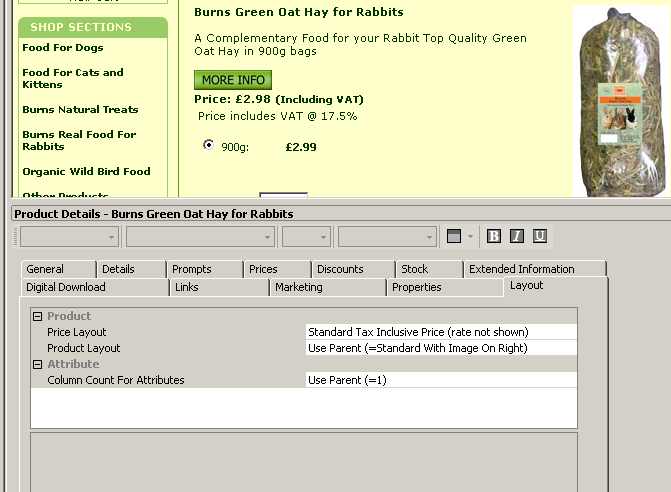Image resolution: width=671 pixels, height=492 pixels.
Task: Toggle italic formatting button
Action: [x=517, y=236]
